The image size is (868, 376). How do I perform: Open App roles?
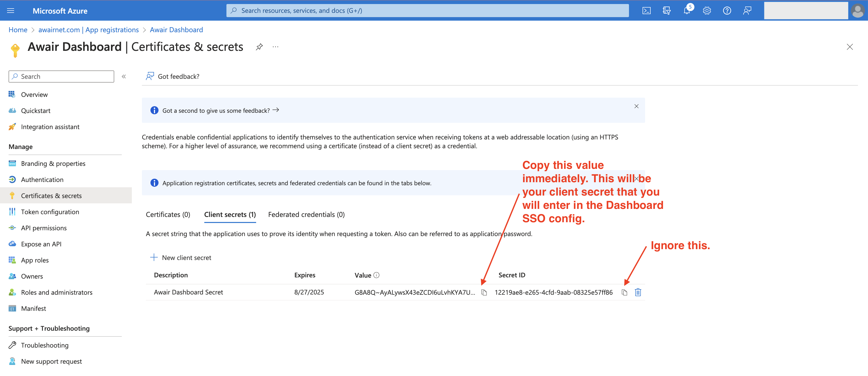pyautogui.click(x=35, y=260)
